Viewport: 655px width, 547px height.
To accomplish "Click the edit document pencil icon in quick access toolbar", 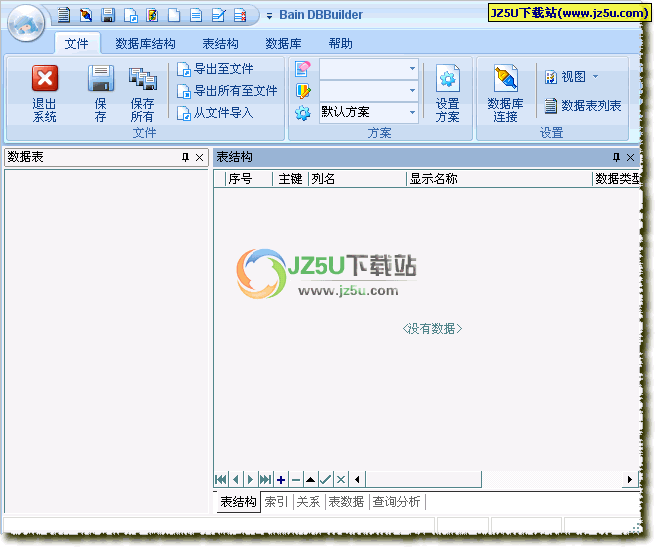I will pos(218,15).
